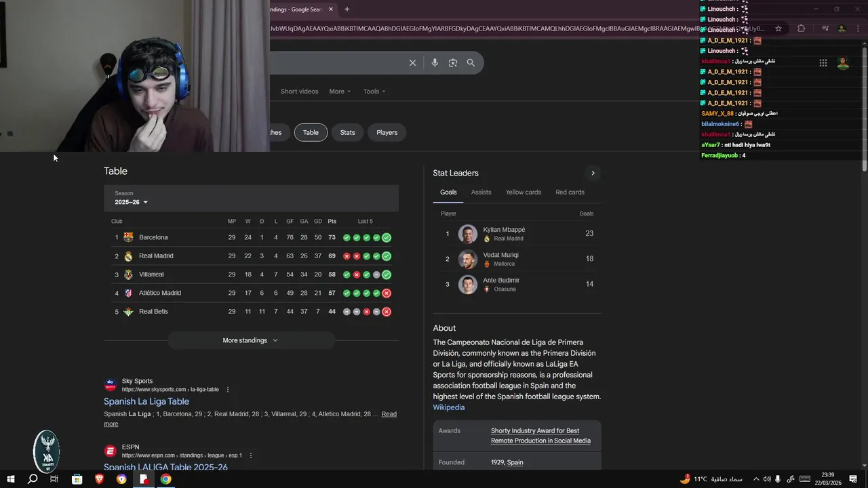Click the magnifier search button
This screenshot has width=868, height=488.
(x=471, y=63)
